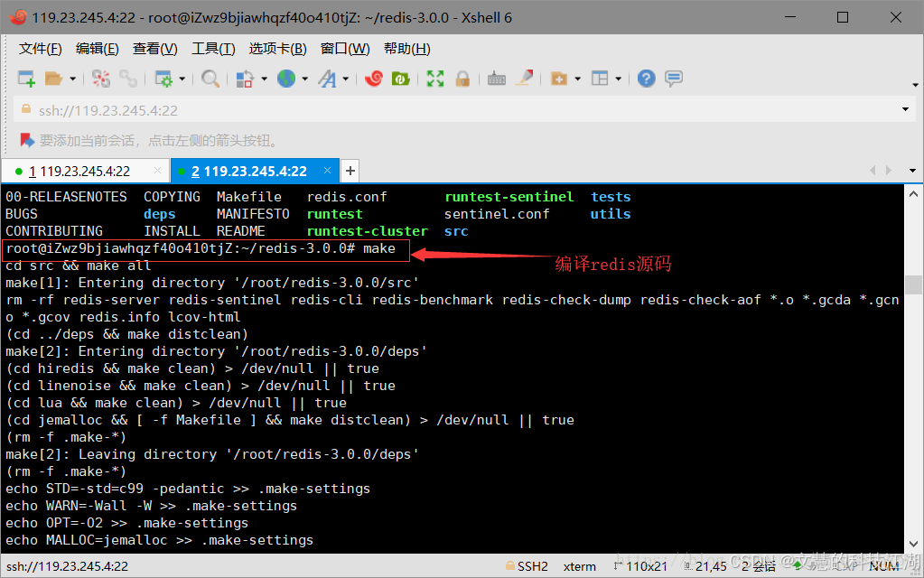Launch Xftp with red swirl icon
This screenshot has height=578, width=924.
(x=374, y=79)
